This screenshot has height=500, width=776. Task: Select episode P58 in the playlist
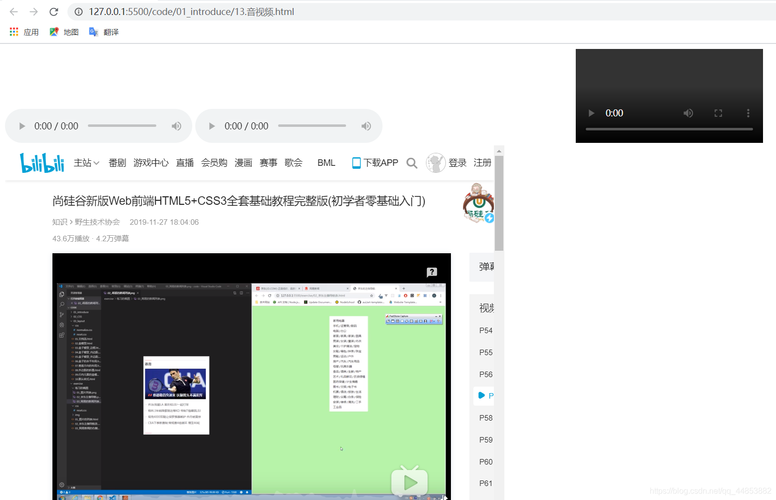pyautogui.click(x=486, y=418)
